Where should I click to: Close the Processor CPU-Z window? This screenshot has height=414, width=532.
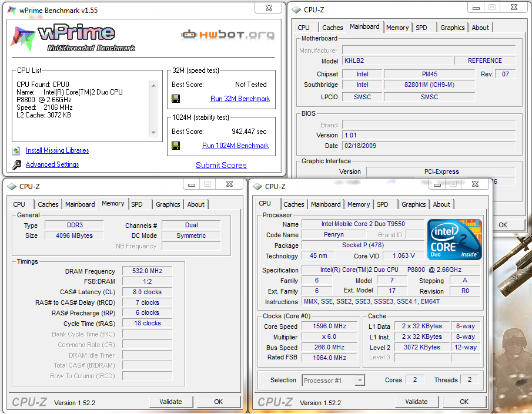coord(476,184)
